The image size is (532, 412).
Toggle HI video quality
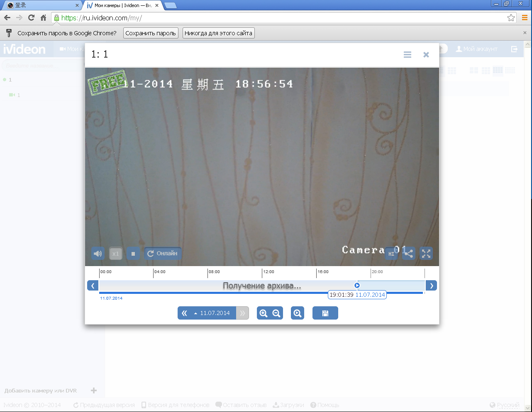(x=391, y=253)
